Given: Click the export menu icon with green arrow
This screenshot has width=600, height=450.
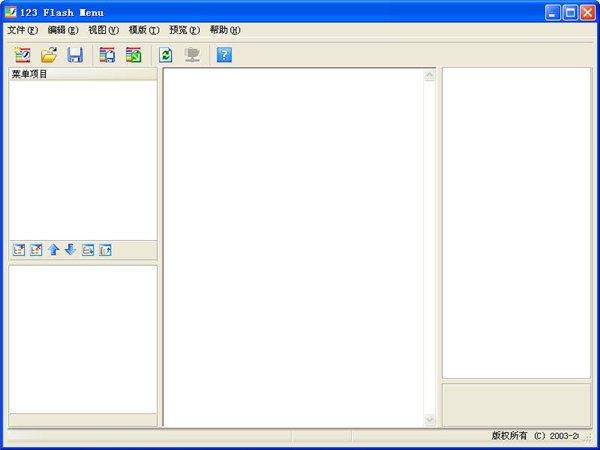Looking at the screenshot, I should pyautogui.click(x=134, y=55).
